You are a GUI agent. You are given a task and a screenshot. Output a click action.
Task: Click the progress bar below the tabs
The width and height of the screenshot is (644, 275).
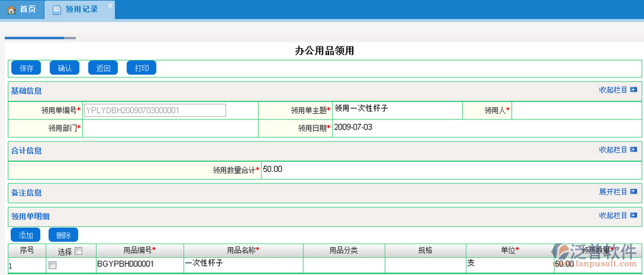(40, 38)
